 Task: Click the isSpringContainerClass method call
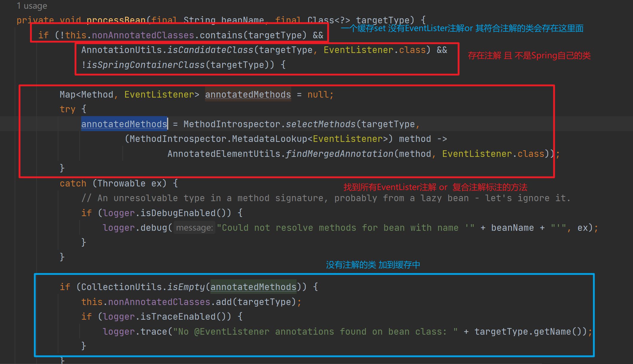[x=146, y=65]
